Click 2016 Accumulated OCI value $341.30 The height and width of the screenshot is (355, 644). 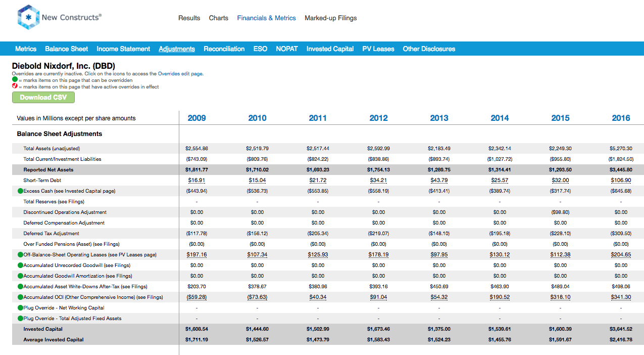621,297
